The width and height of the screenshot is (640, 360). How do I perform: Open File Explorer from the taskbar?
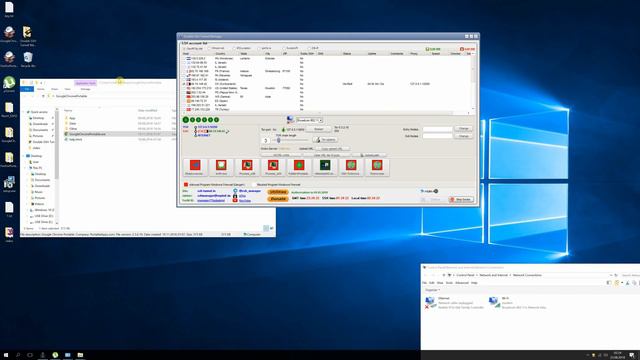pos(80,355)
